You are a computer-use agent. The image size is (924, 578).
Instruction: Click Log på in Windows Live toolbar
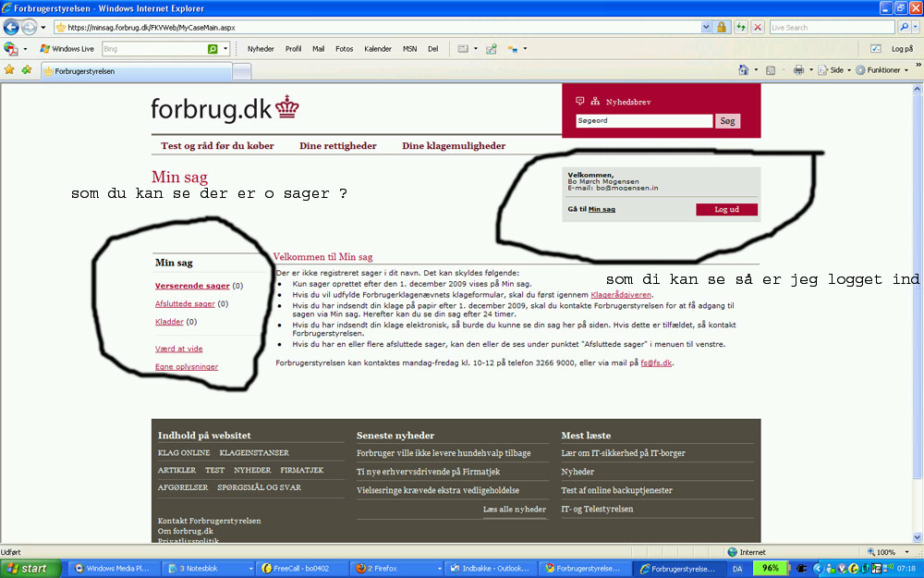(x=902, y=49)
